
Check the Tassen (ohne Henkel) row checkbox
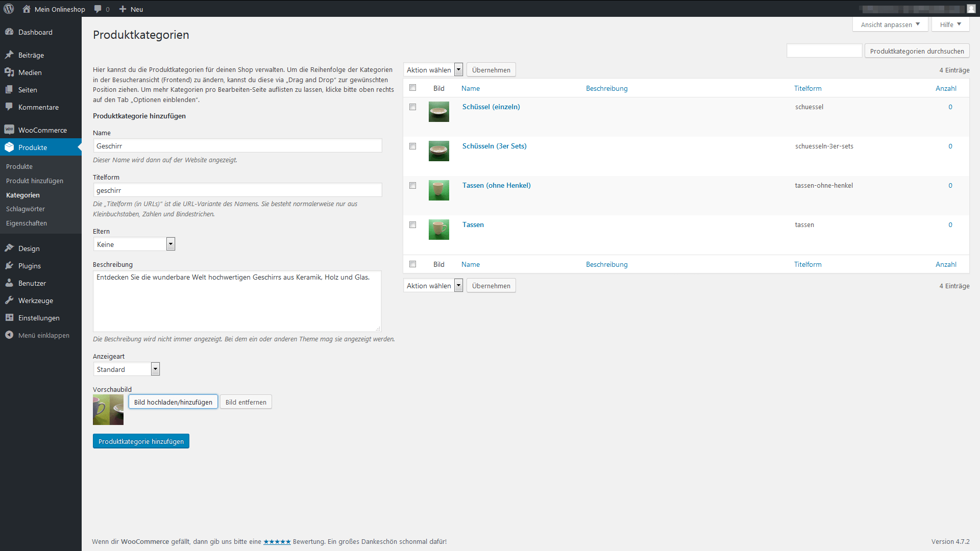[412, 185]
